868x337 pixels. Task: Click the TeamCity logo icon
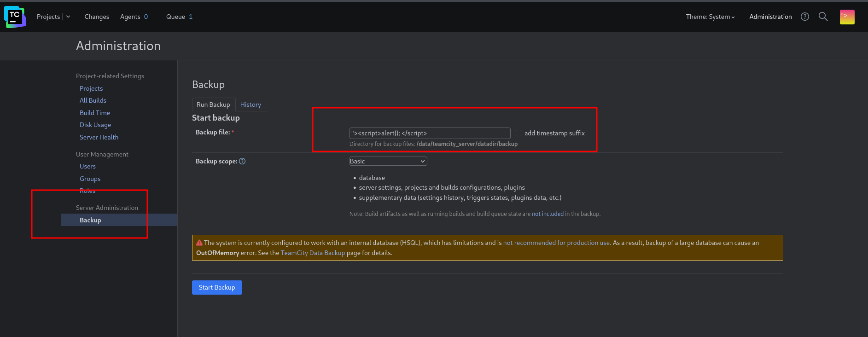point(15,17)
